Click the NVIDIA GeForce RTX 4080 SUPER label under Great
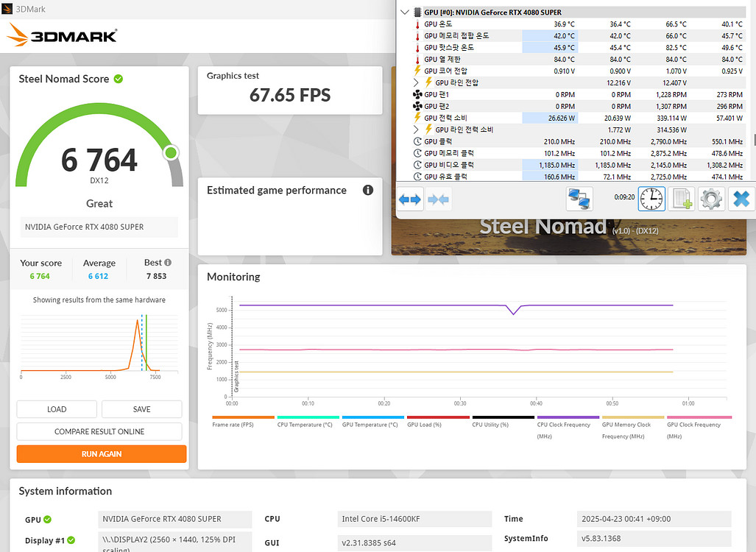The width and height of the screenshot is (756, 552). pyautogui.click(x=99, y=227)
